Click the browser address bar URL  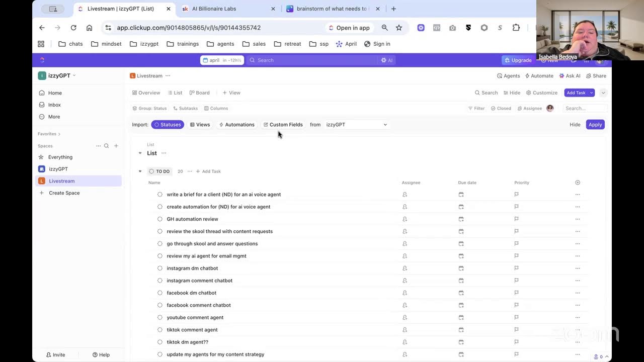tap(189, 28)
